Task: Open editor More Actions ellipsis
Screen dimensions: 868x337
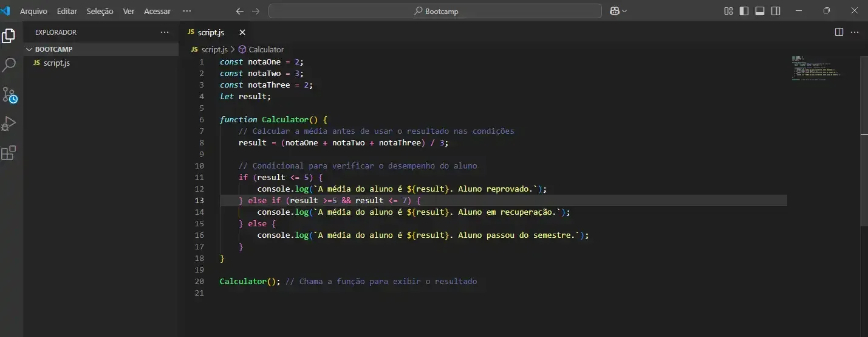Action: 855,32
